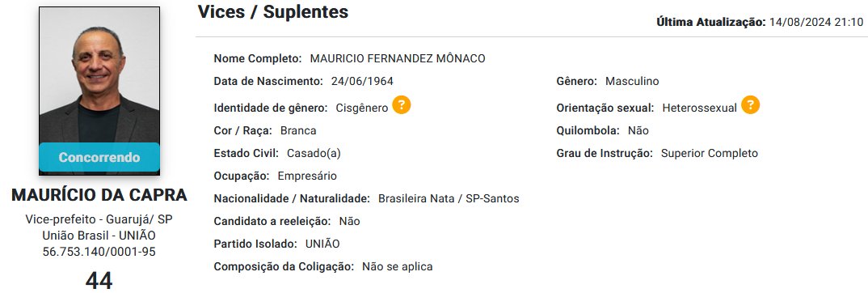Click the birth date 24/06/1964

click(362, 82)
